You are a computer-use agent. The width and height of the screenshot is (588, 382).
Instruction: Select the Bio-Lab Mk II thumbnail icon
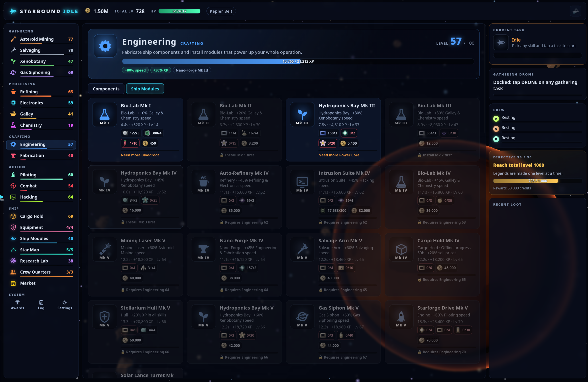click(x=203, y=115)
